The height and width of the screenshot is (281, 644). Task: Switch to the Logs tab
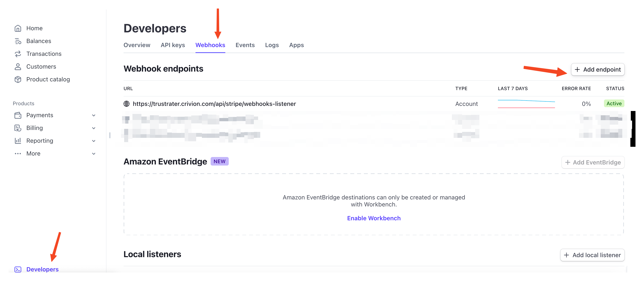(x=272, y=45)
